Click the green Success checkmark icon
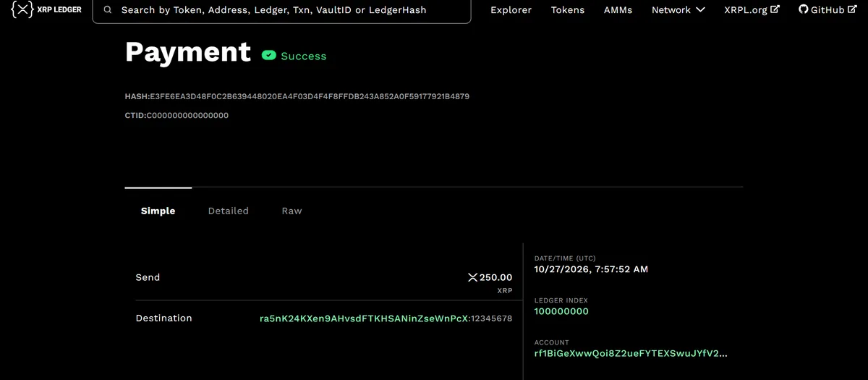The width and height of the screenshot is (868, 380). point(269,55)
